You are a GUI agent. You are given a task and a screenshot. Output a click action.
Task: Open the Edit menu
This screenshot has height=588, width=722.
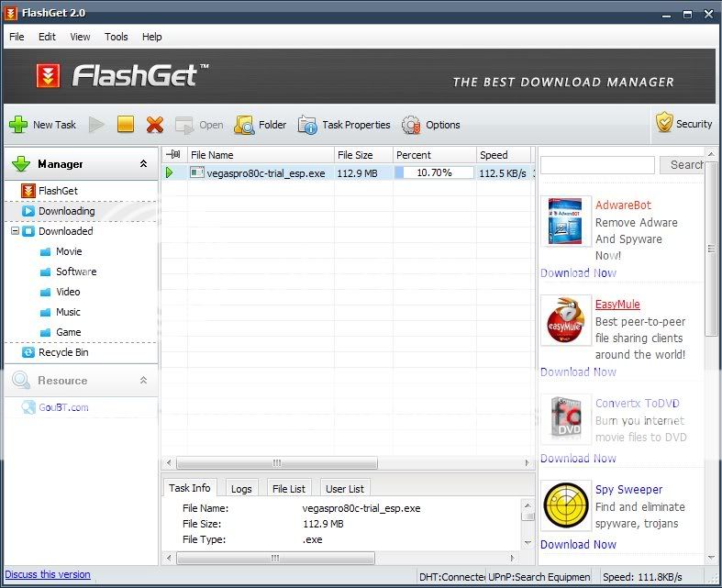[x=47, y=37]
